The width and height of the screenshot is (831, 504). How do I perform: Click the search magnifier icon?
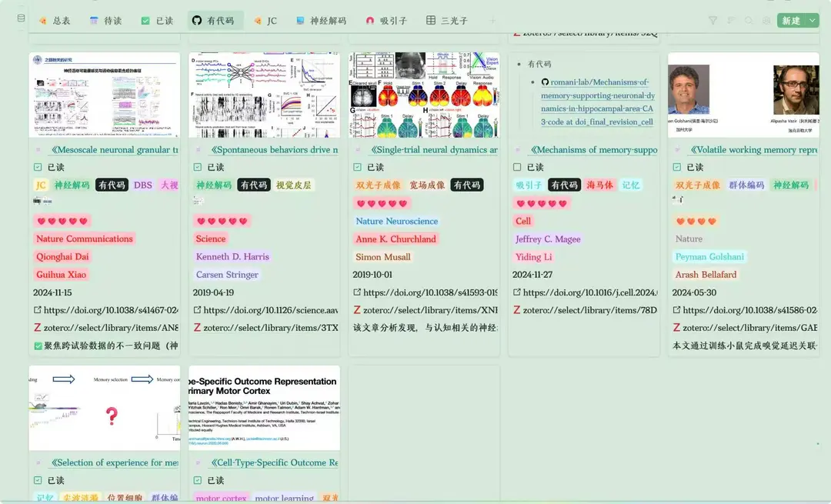[749, 21]
